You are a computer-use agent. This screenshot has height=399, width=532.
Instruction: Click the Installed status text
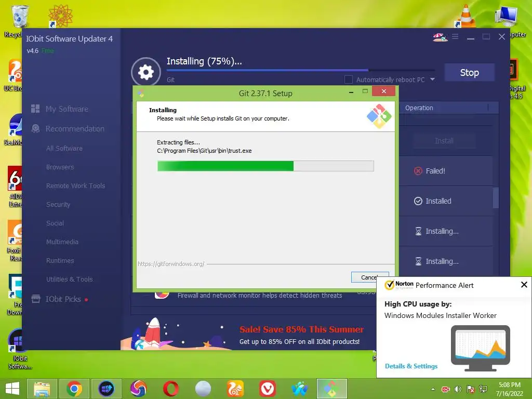click(438, 201)
